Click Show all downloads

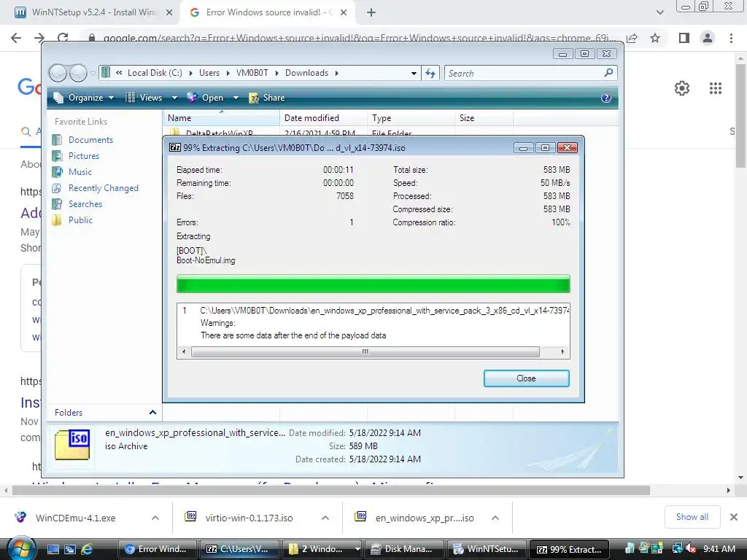tap(692, 517)
